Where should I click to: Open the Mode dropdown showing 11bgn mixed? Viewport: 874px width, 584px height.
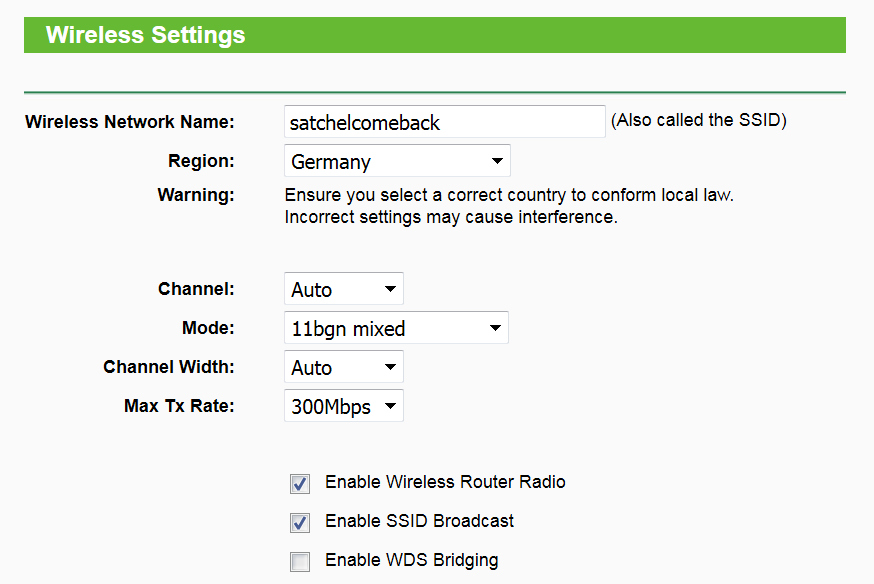point(396,328)
